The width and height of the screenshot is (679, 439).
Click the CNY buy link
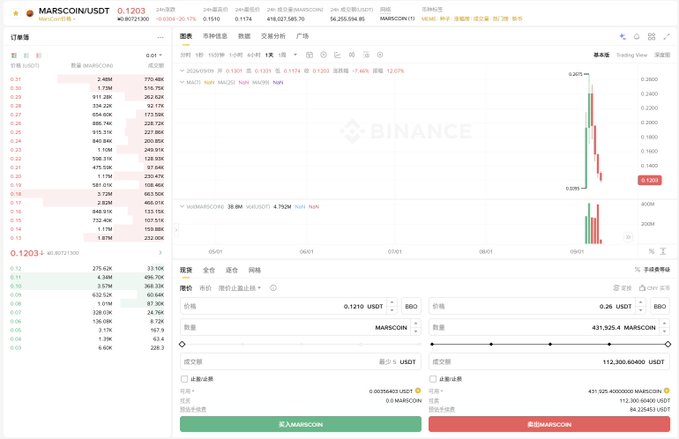point(654,288)
